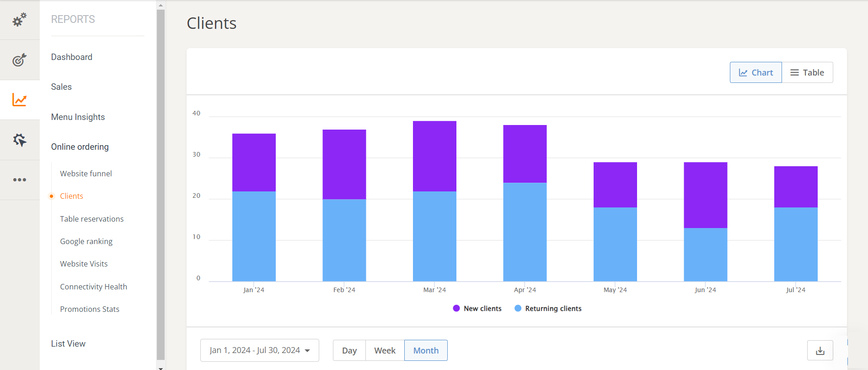This screenshot has height=370, width=868.
Task: Toggle New clients legend series
Action: click(482, 309)
